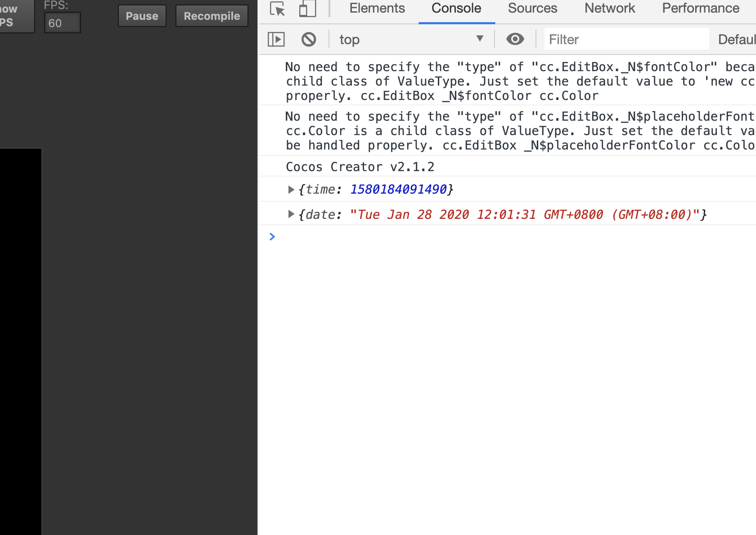Select the inspect element picker icon
This screenshot has width=756, height=535.
(x=277, y=9)
